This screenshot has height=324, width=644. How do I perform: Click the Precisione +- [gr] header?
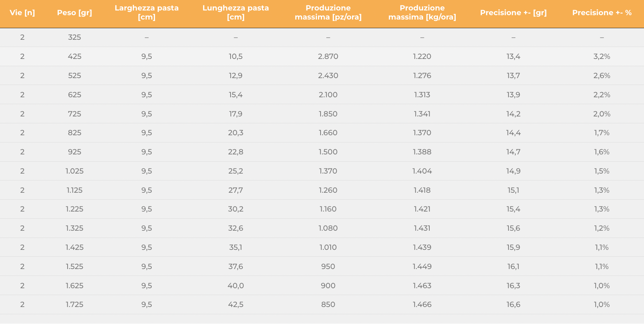514,13
